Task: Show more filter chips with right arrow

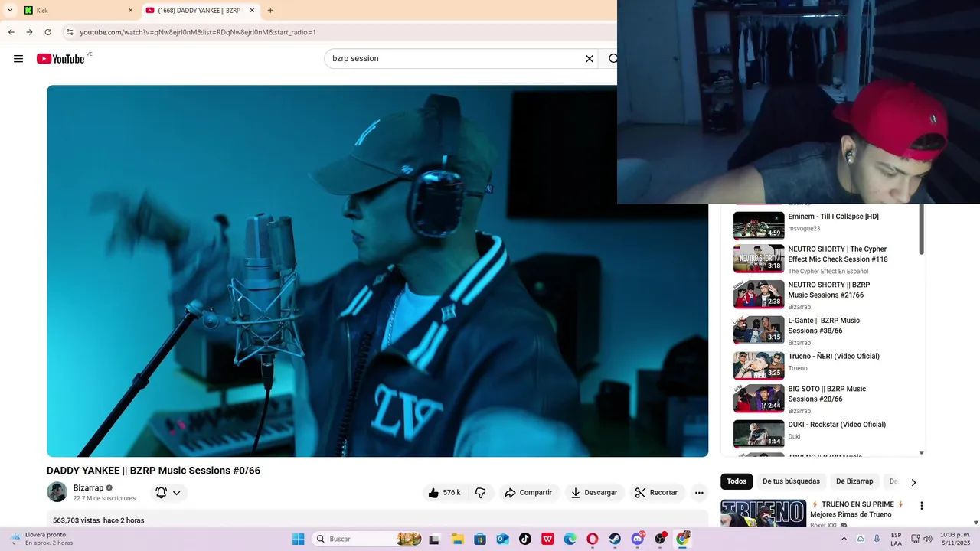Action: 913,482
